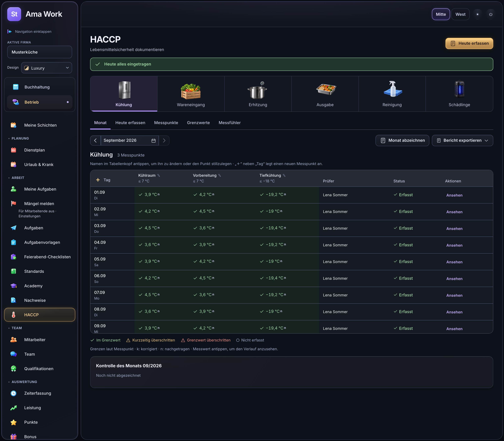Switch to Grenzwerte tab
The width and height of the screenshot is (504, 441).
(x=198, y=123)
